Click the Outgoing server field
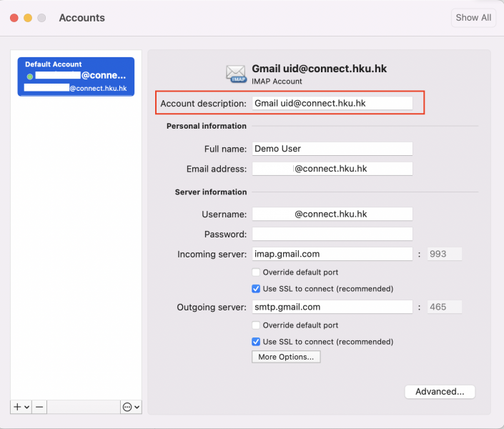This screenshot has width=504, height=429. [332, 307]
